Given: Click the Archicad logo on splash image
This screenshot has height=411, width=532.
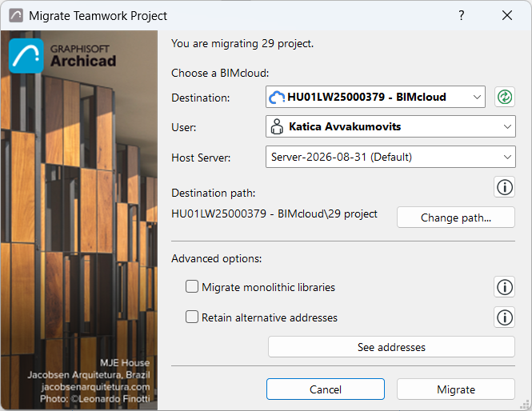Looking at the screenshot, I should 26,56.
